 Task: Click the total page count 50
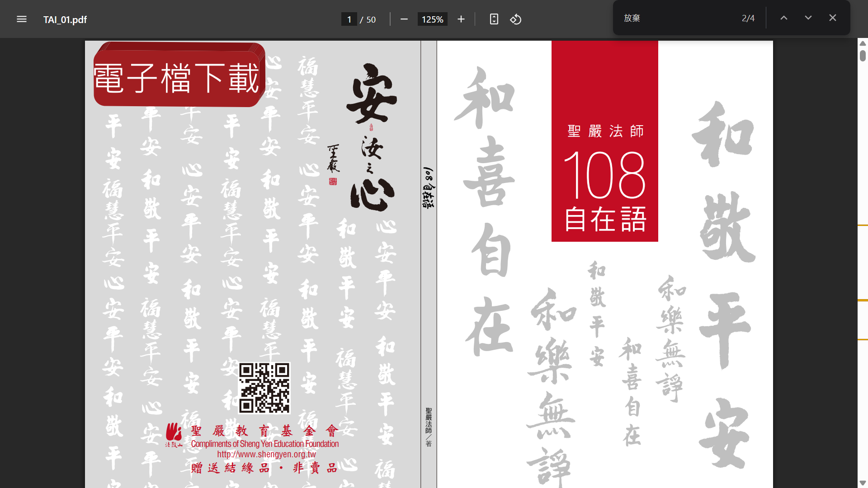click(x=371, y=19)
